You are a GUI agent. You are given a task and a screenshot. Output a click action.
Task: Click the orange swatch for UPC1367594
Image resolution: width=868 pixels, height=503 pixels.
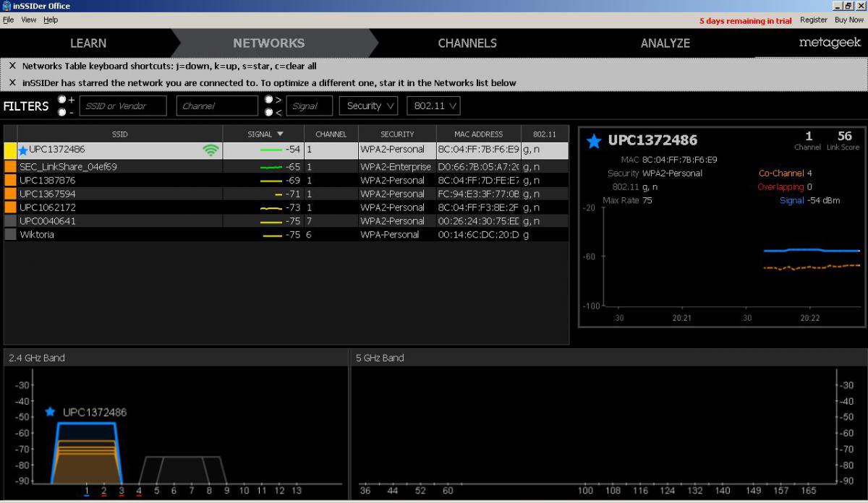tap(10, 194)
